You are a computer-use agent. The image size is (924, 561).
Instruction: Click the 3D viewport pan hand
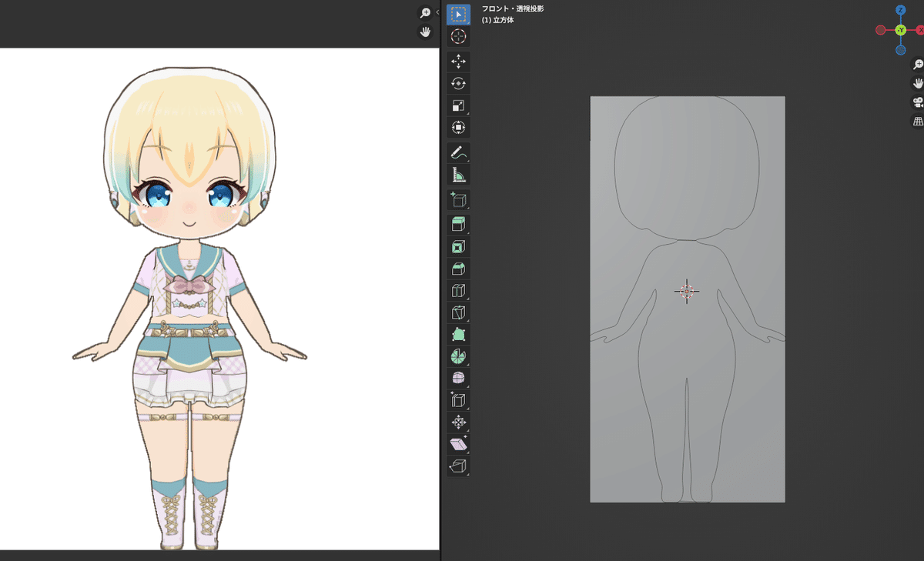click(918, 83)
